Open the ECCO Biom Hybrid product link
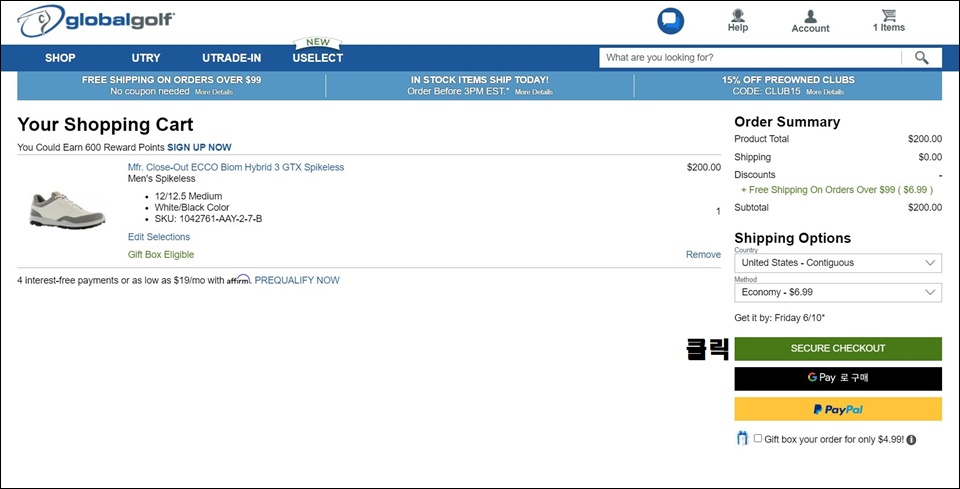The width and height of the screenshot is (960, 489). (236, 167)
